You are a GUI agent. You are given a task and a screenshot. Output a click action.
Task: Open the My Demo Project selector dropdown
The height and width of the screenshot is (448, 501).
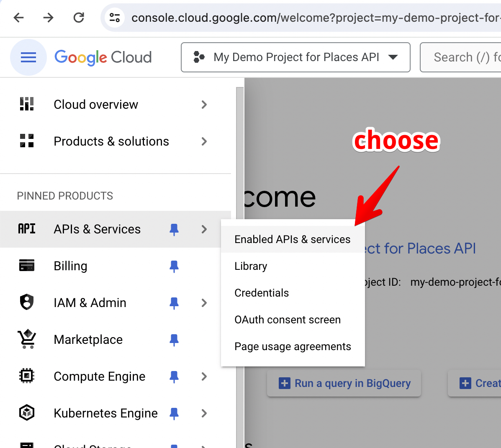(295, 57)
